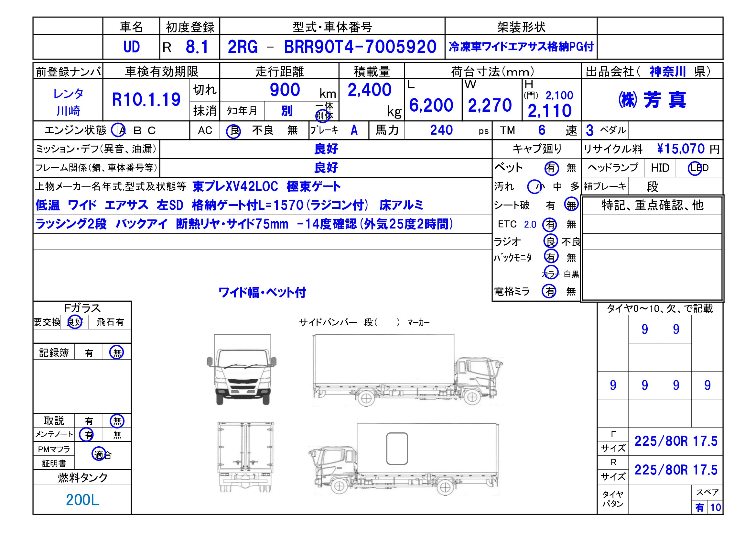The image size is (756, 535).
Task: Click the fuel tank value 200L
Action: [x=83, y=500]
